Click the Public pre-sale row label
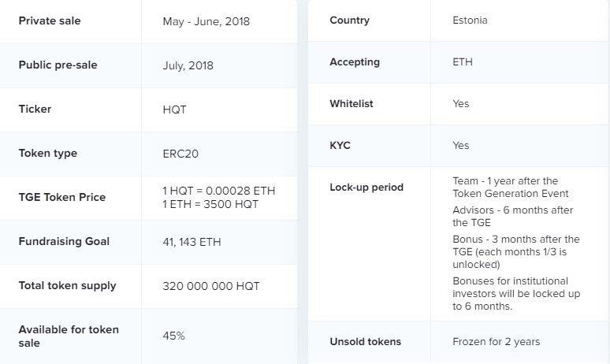610x364 pixels. 58,65
